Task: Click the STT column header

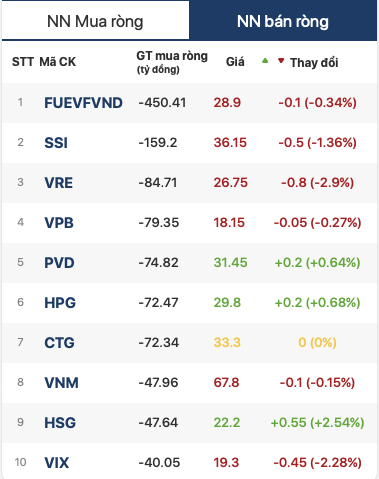Action: pos(23,62)
